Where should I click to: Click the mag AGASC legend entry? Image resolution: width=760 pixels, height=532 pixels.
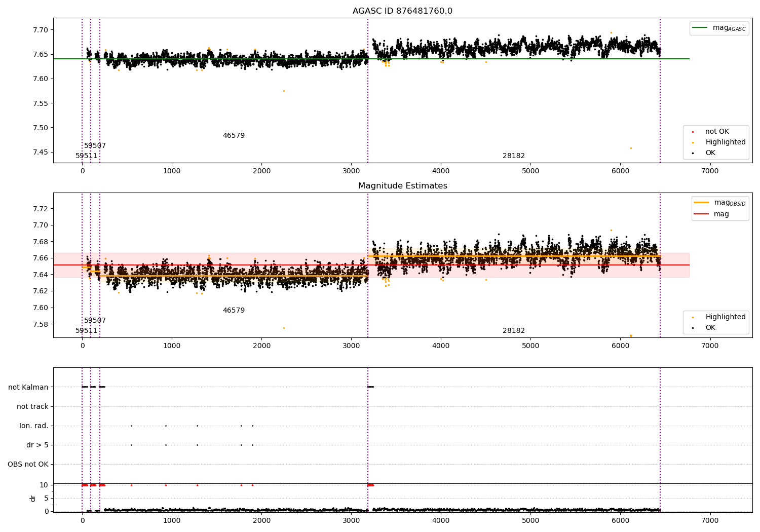719,28
